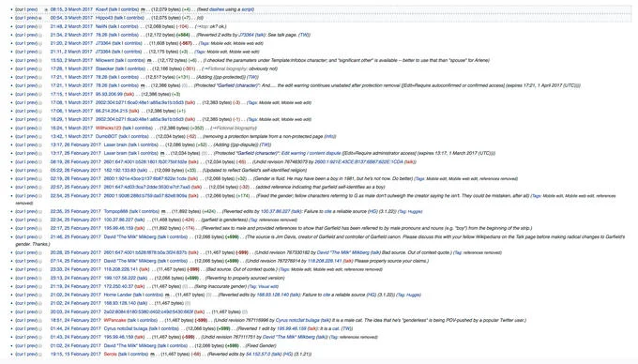Select the radio button for the 00:54, 3 March 2017 revision
638x364 pixels.
(40, 19)
